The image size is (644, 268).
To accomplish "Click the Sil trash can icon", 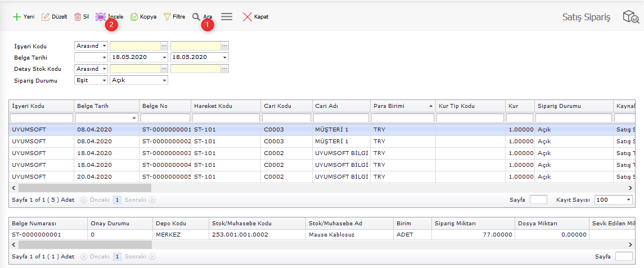I will tap(78, 17).
